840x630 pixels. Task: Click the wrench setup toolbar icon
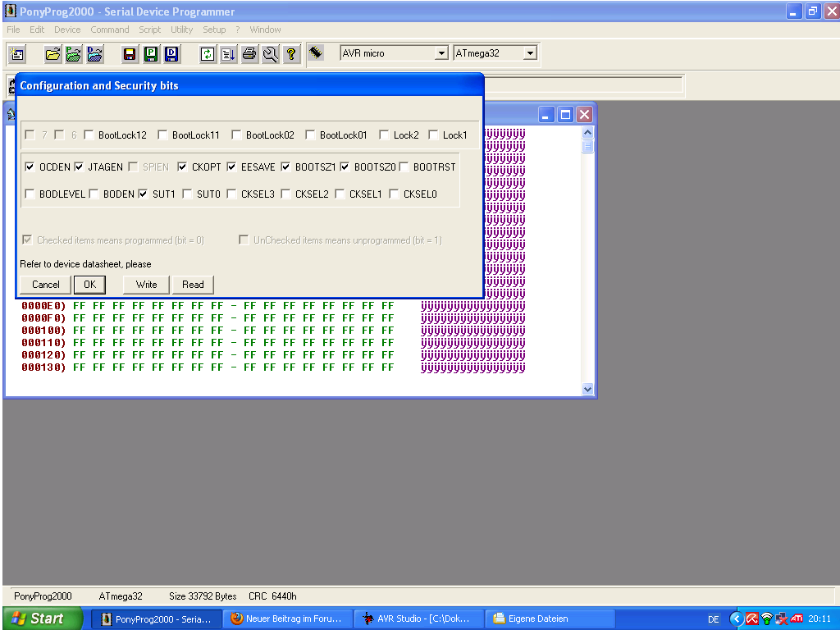(x=271, y=53)
